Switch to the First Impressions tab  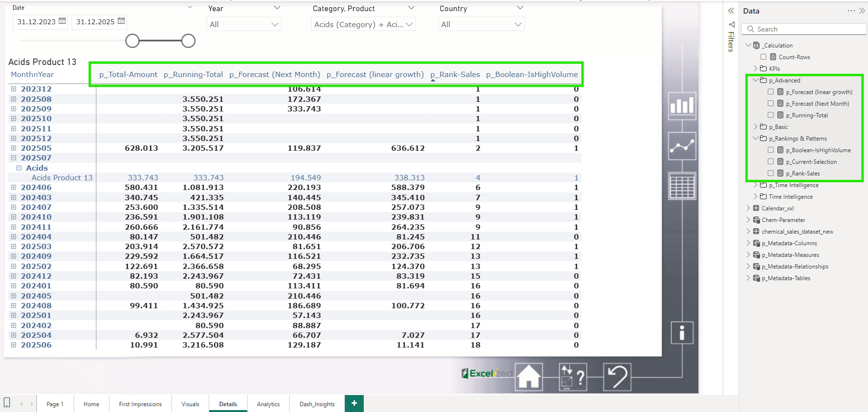(140, 404)
